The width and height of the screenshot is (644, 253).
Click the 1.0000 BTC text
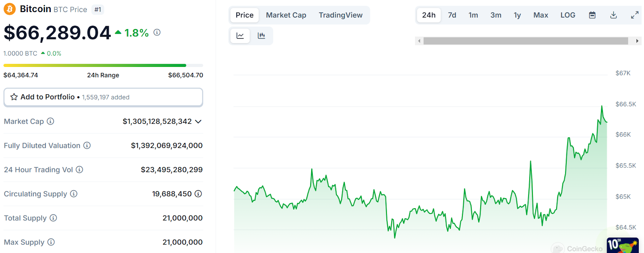21,53
